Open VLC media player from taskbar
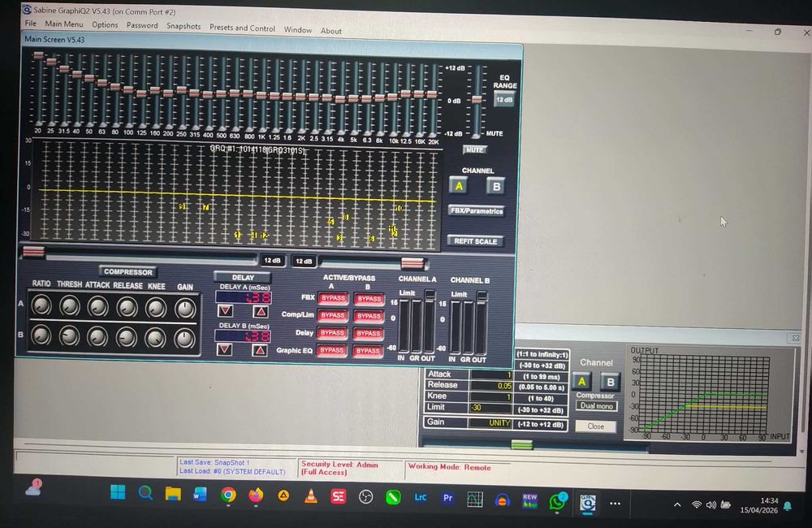Image resolution: width=812 pixels, height=528 pixels. (x=311, y=496)
